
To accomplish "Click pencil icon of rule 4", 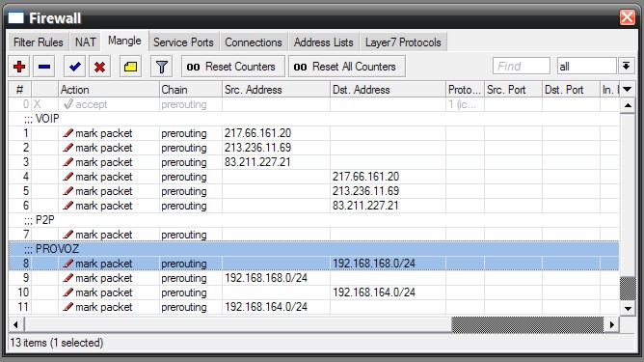I will 68,177.
